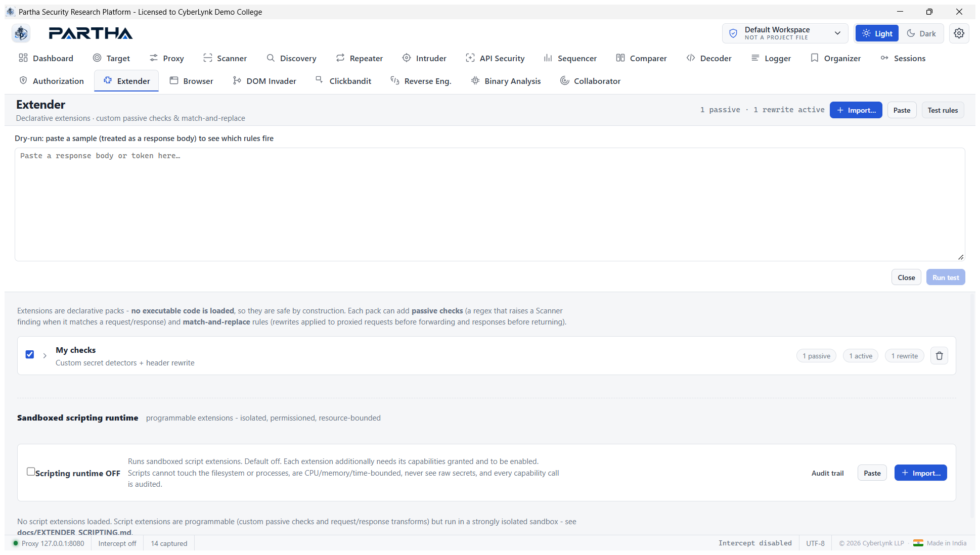Click the Partha logo icon
980x555 pixels.
pos(21,33)
